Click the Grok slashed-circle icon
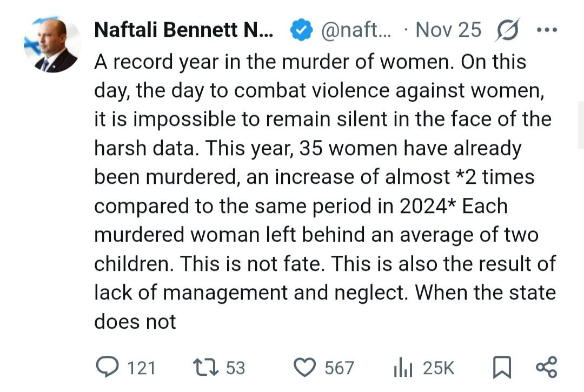 [508, 30]
